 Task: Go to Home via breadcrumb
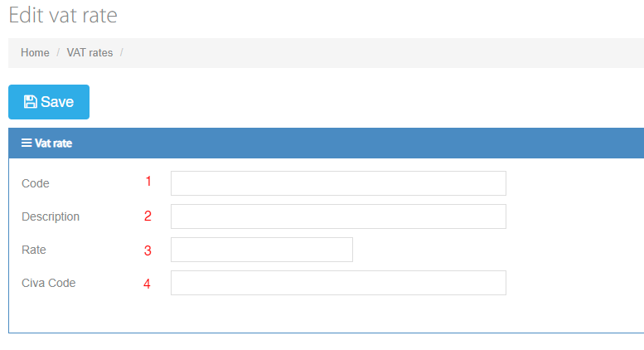35,53
